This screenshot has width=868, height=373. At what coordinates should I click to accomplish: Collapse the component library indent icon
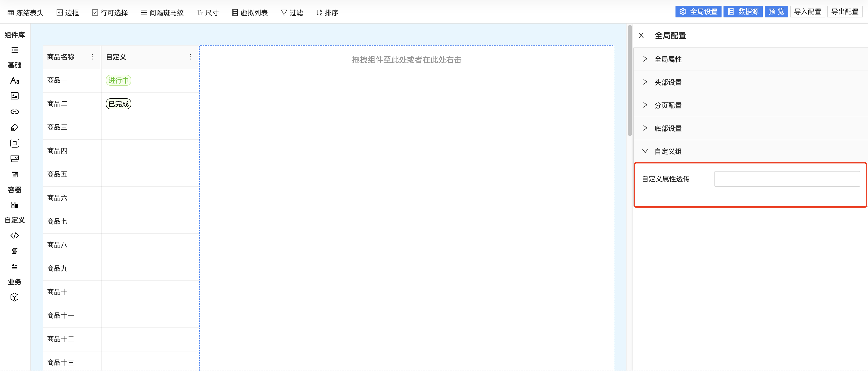coord(14,50)
